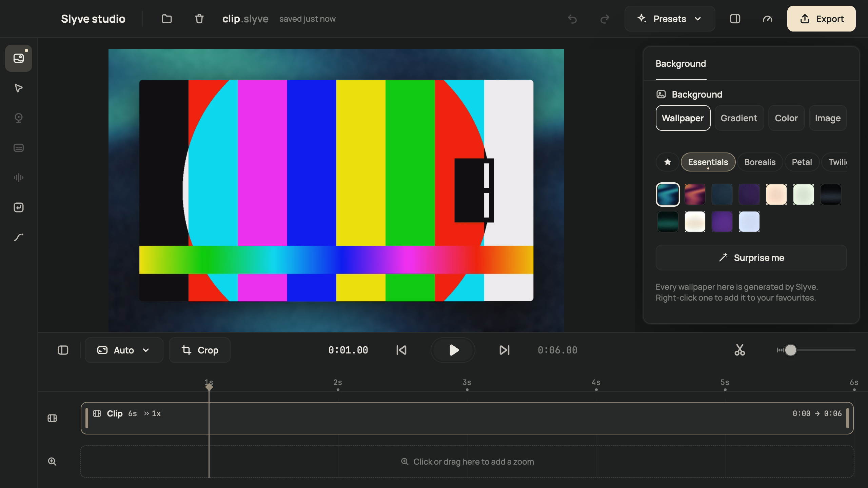Viewport: 868px width, 488px height.
Task: Click the Surprise me button
Action: [751, 258]
